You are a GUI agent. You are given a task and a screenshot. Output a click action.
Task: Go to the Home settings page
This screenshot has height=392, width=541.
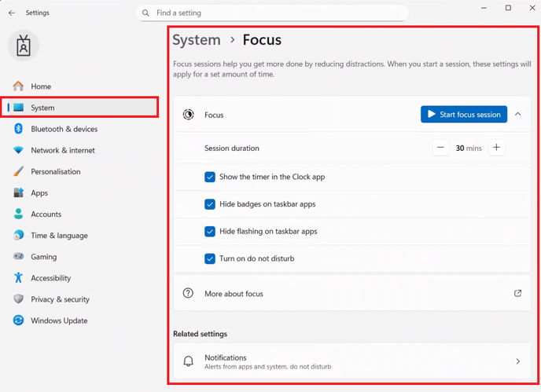41,86
